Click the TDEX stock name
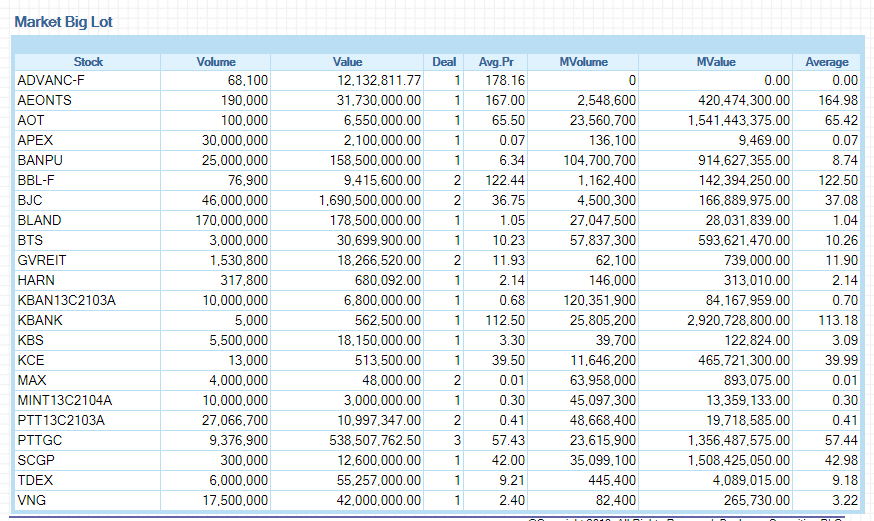The image size is (874, 521). (35, 480)
